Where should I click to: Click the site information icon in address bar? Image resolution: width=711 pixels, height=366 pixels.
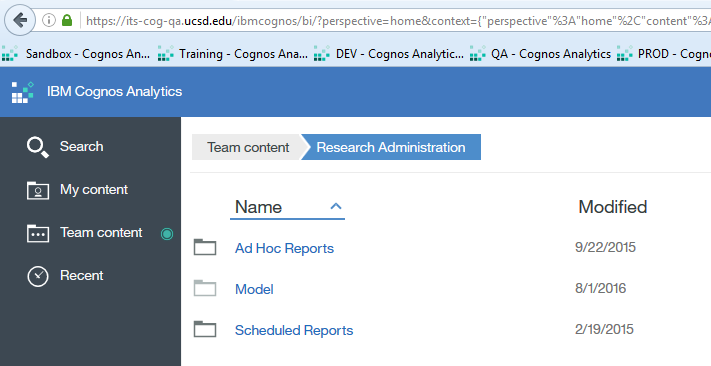49,20
